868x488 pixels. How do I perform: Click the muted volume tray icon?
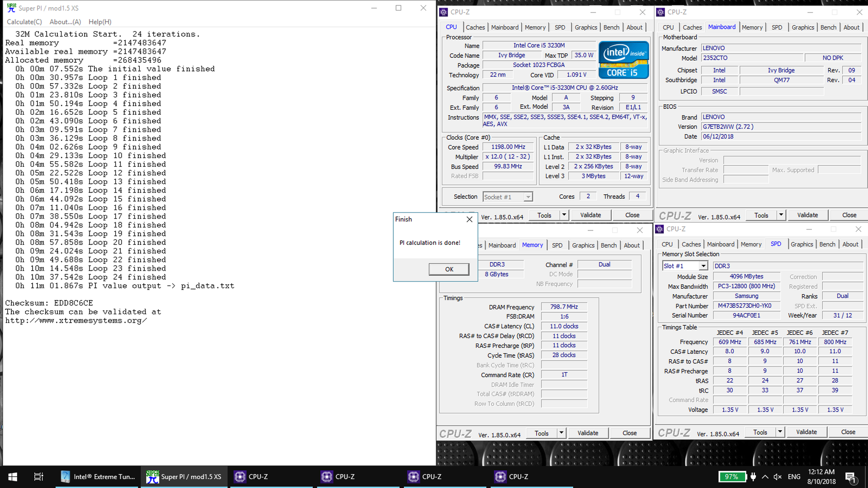[x=778, y=477]
